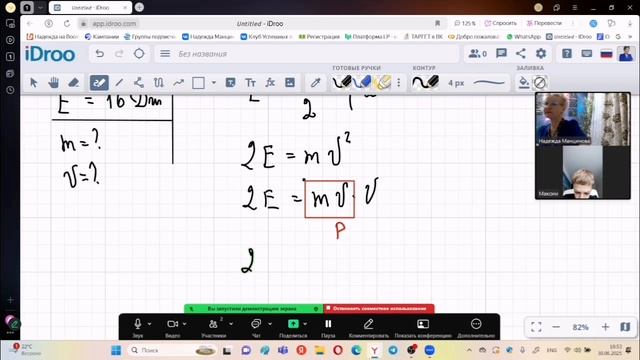Select the eraser tool
The image size is (640, 360).
(73, 83)
